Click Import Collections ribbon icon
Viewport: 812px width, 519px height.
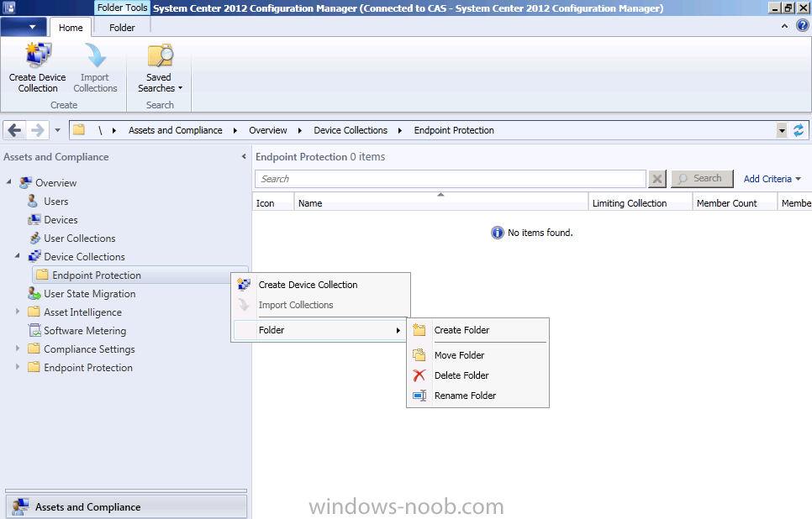(x=95, y=55)
